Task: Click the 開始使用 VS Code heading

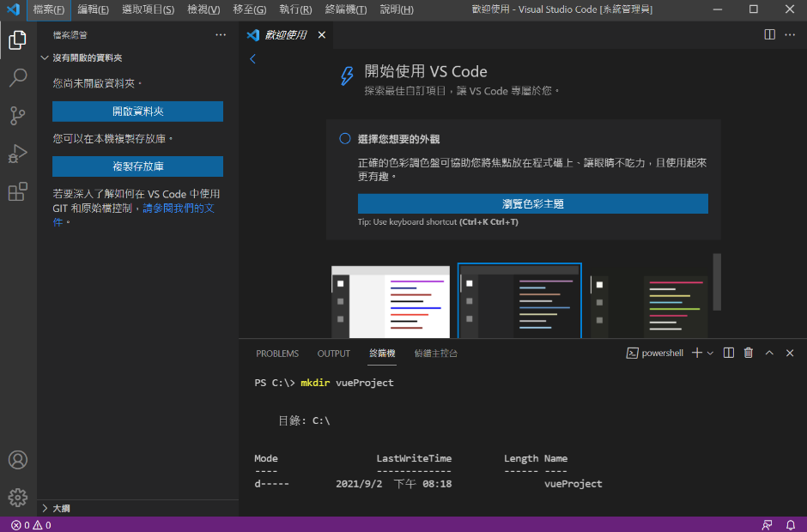Action: click(x=426, y=71)
